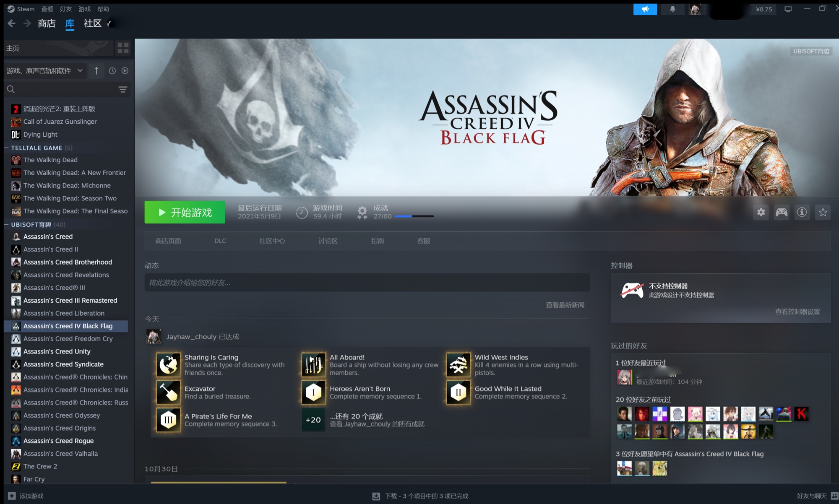This screenshot has width=839, height=504.
Task: Open the notifications bell
Action: coord(672,9)
